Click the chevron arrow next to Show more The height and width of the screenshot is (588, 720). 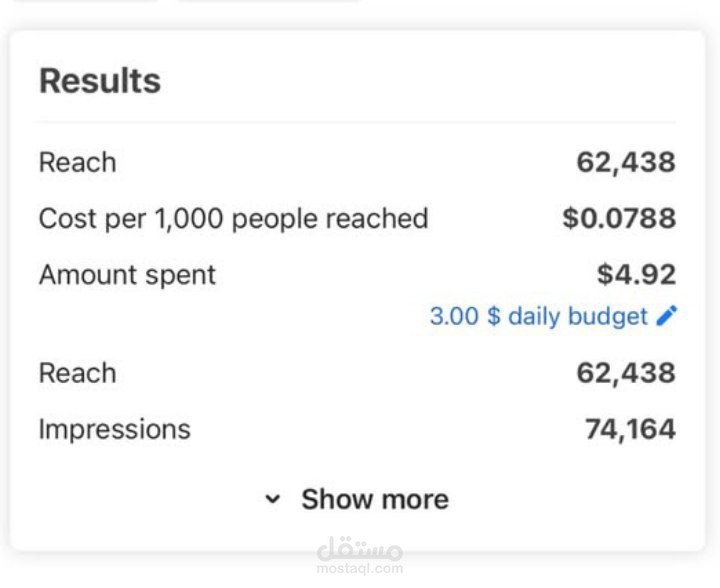[x=273, y=499]
